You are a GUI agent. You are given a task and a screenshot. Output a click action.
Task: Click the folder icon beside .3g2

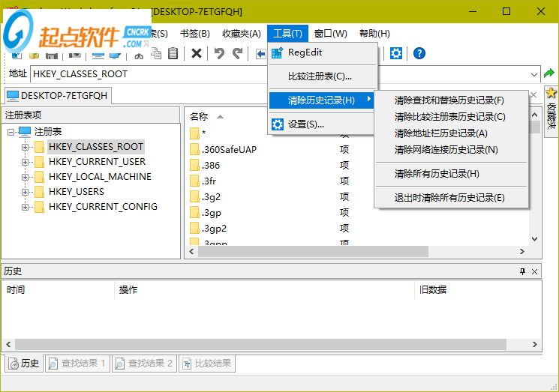(194, 196)
